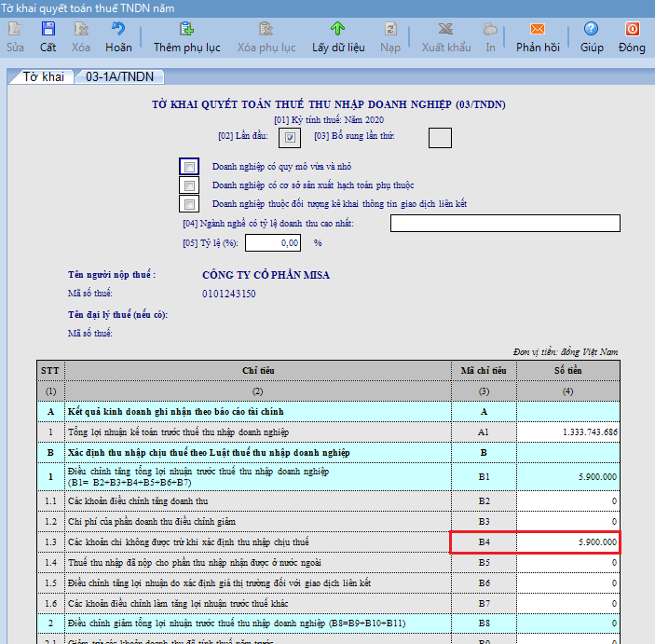The image size is (655, 644).
Task: Close the form with Đóng icon
Action: pyautogui.click(x=632, y=29)
